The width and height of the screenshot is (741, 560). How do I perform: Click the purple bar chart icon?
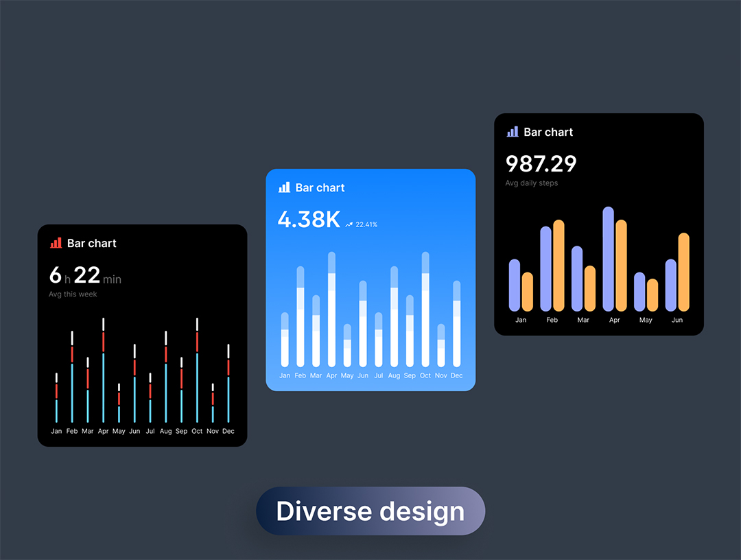513,132
